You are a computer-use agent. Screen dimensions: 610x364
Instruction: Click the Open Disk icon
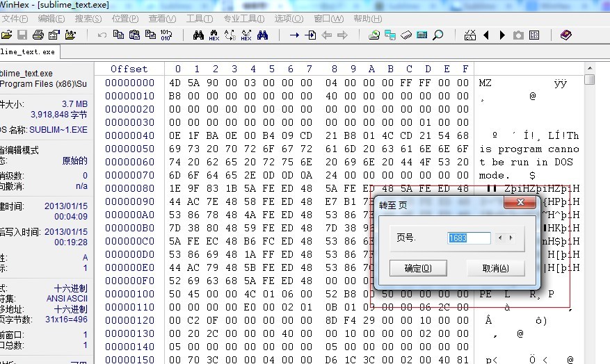pos(374,35)
